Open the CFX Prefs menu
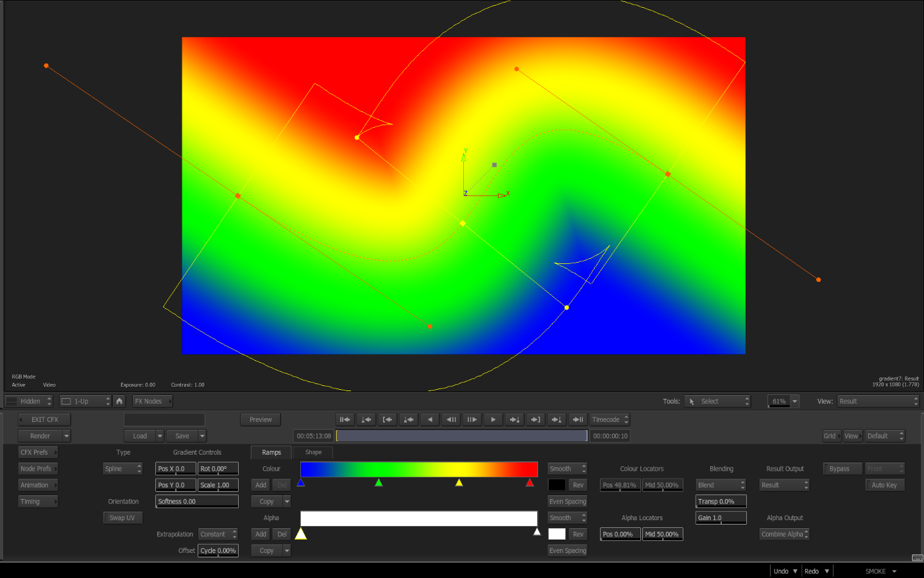The image size is (924, 578). (x=37, y=453)
